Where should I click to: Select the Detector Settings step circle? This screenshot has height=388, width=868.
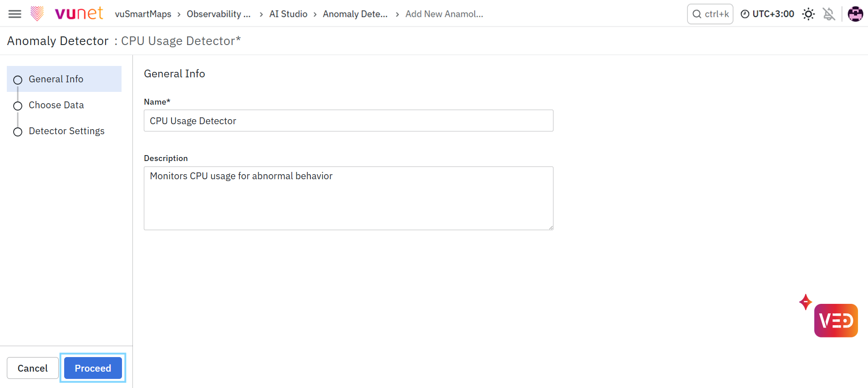pyautogui.click(x=18, y=132)
